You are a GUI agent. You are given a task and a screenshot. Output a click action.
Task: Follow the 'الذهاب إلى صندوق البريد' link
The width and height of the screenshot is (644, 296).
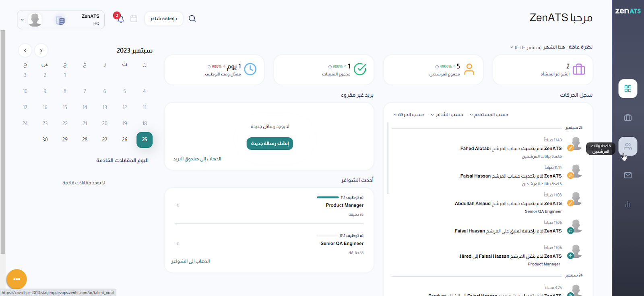[x=197, y=159]
